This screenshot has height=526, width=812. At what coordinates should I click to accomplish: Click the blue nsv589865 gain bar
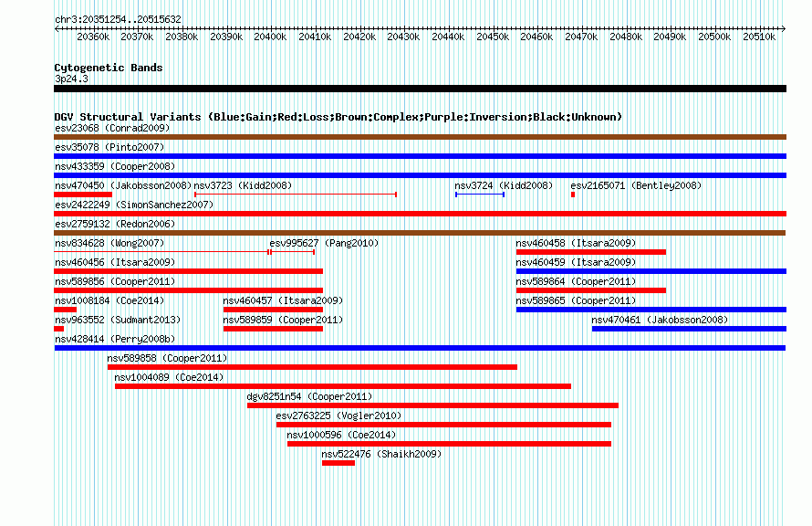click(651, 310)
